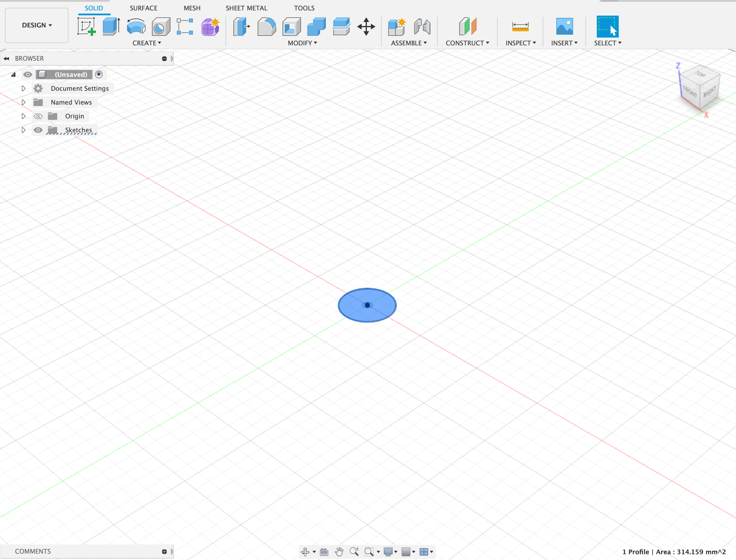
Task: Switch to the MESH tab
Action: tap(192, 8)
